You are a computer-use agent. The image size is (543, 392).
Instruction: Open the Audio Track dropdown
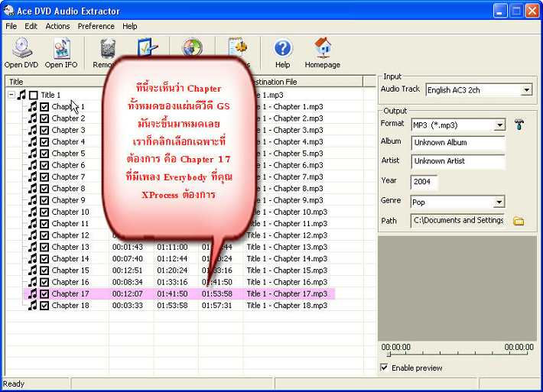[526, 90]
